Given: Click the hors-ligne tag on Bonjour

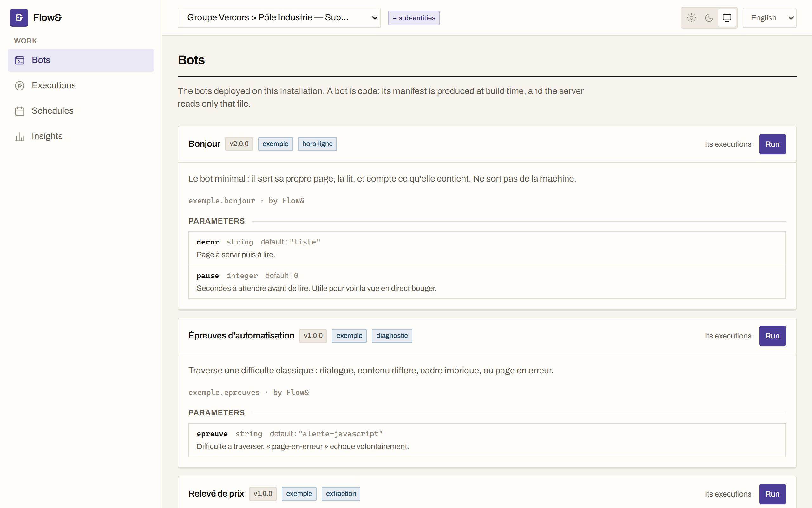Looking at the screenshot, I should coord(317,144).
